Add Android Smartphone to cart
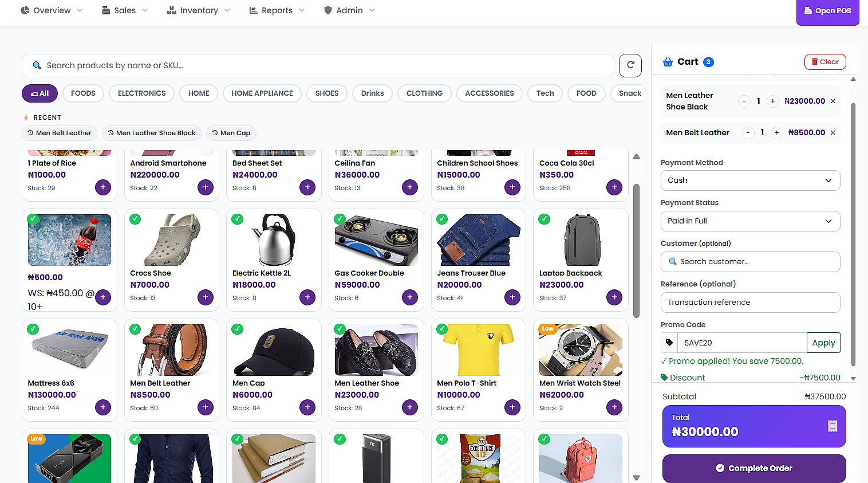 [x=206, y=187]
